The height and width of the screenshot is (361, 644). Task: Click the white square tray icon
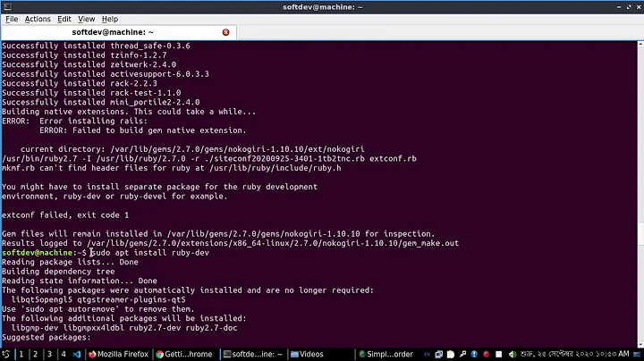498,354
